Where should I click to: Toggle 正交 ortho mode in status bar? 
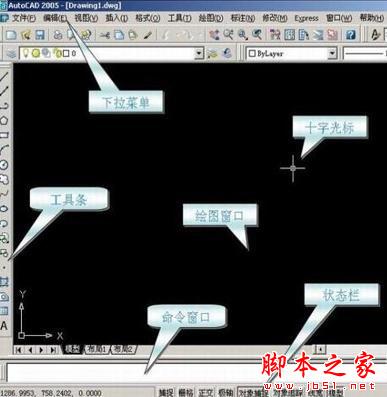pos(206,392)
